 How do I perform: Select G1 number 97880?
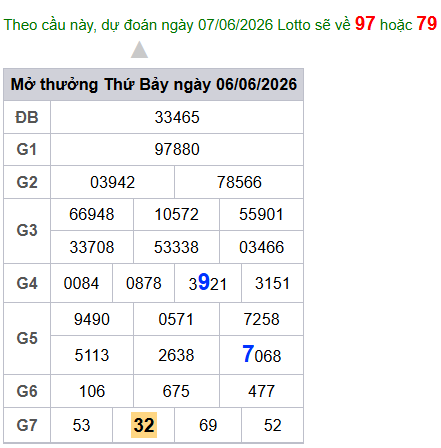(x=177, y=149)
